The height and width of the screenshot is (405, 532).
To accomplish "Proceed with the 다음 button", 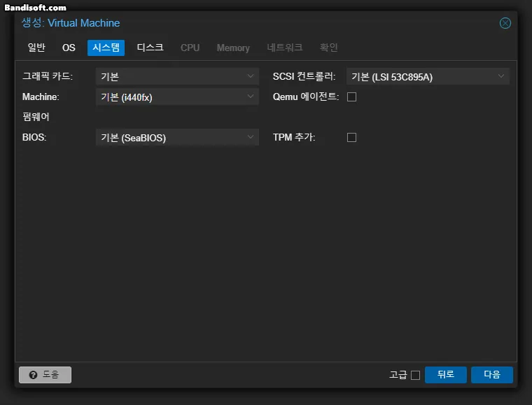I will 492,375.
